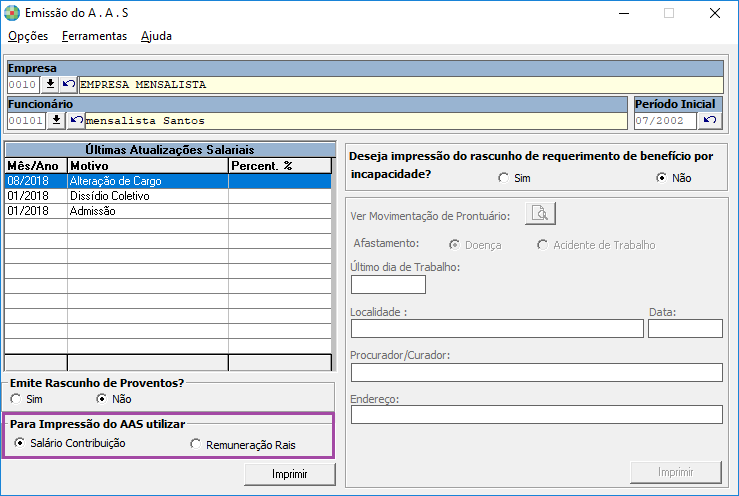This screenshot has height=496, width=739.
Task: Minimize the Emissão do A.A.S window
Action: pos(624,13)
